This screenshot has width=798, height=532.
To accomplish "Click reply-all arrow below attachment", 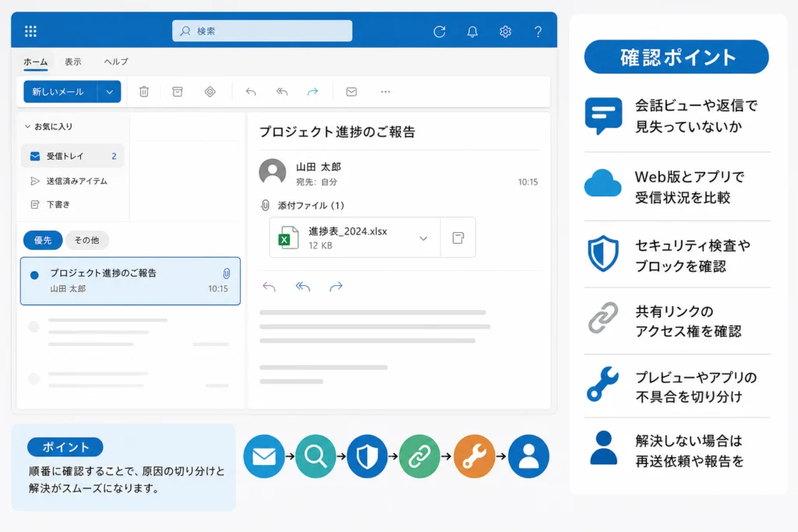I will pyautogui.click(x=303, y=287).
